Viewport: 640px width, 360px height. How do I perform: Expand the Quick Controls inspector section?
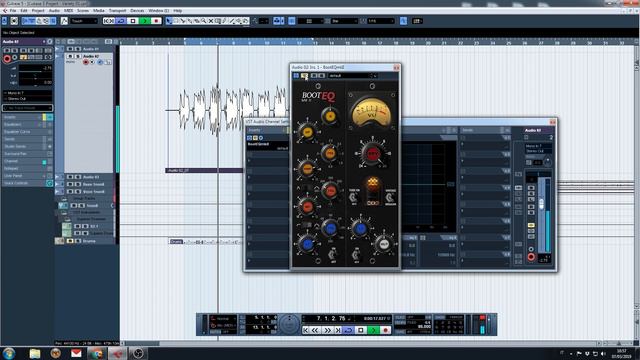[27, 183]
